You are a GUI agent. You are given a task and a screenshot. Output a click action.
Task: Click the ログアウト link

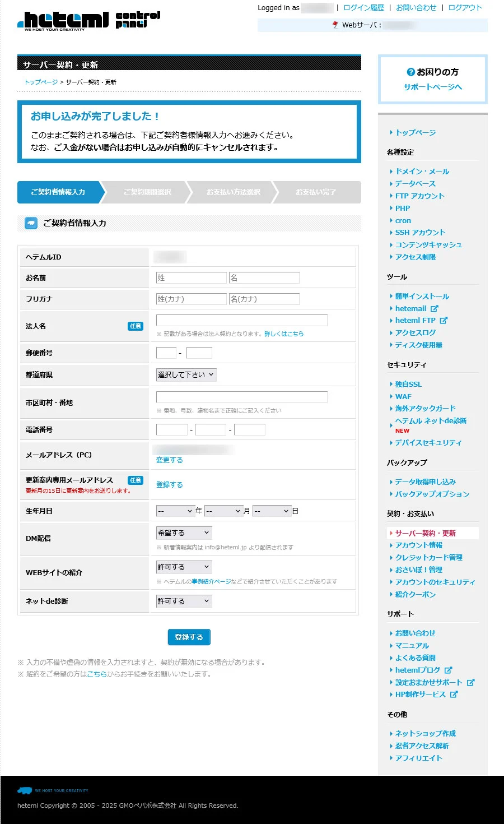click(x=465, y=8)
